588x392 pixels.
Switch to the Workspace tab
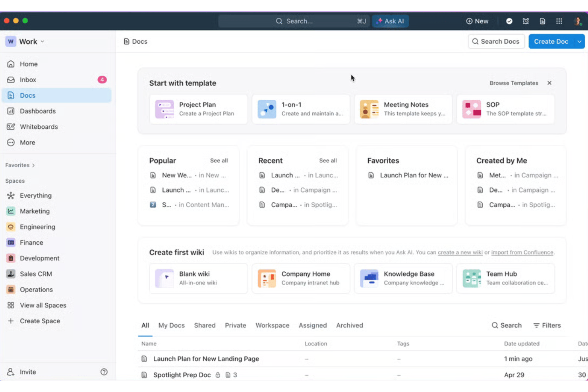pyautogui.click(x=272, y=325)
